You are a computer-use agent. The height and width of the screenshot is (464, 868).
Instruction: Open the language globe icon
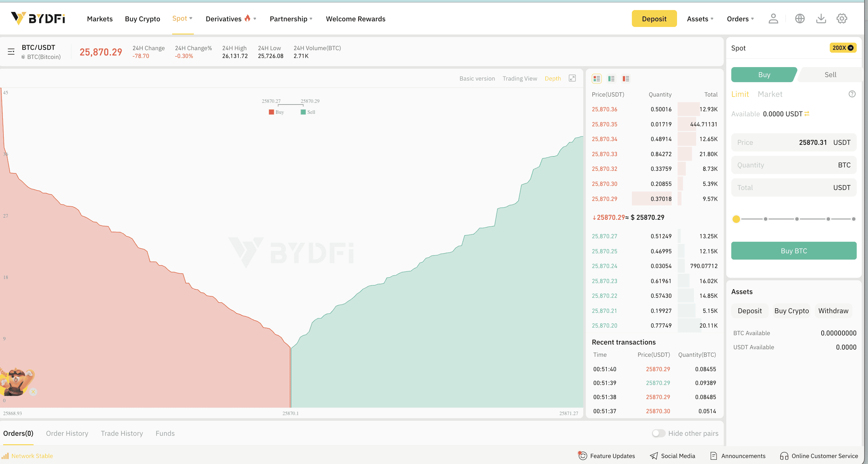(x=800, y=18)
